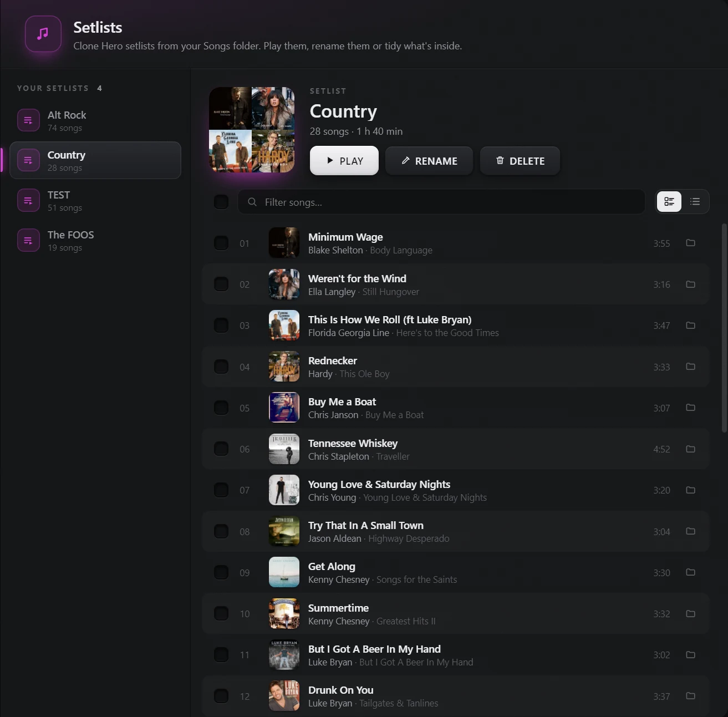Tick the Rednecker song checkbox

(x=221, y=367)
